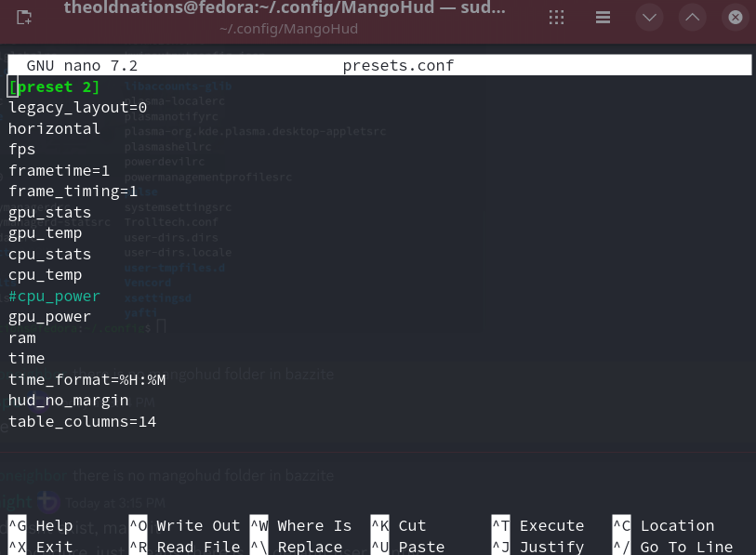Click the ^K Cut shortcut
The width and height of the screenshot is (756, 555).
coord(399,525)
